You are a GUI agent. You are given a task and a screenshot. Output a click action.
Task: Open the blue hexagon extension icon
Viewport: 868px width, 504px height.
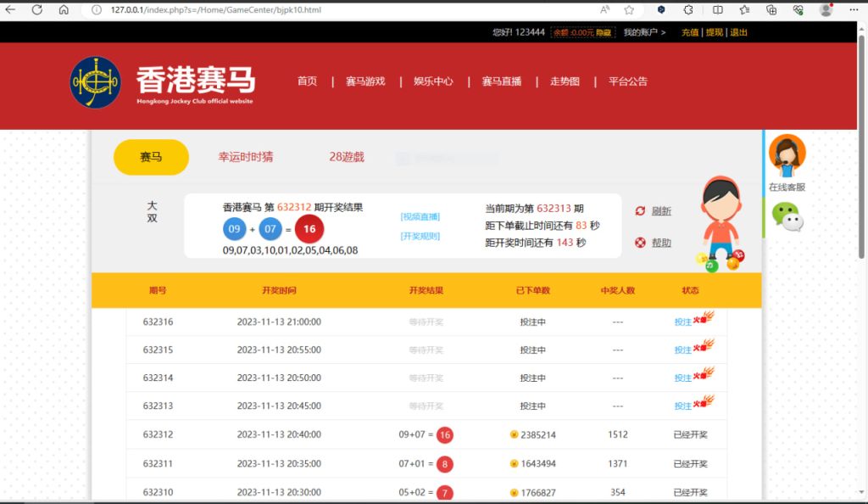[x=661, y=9]
